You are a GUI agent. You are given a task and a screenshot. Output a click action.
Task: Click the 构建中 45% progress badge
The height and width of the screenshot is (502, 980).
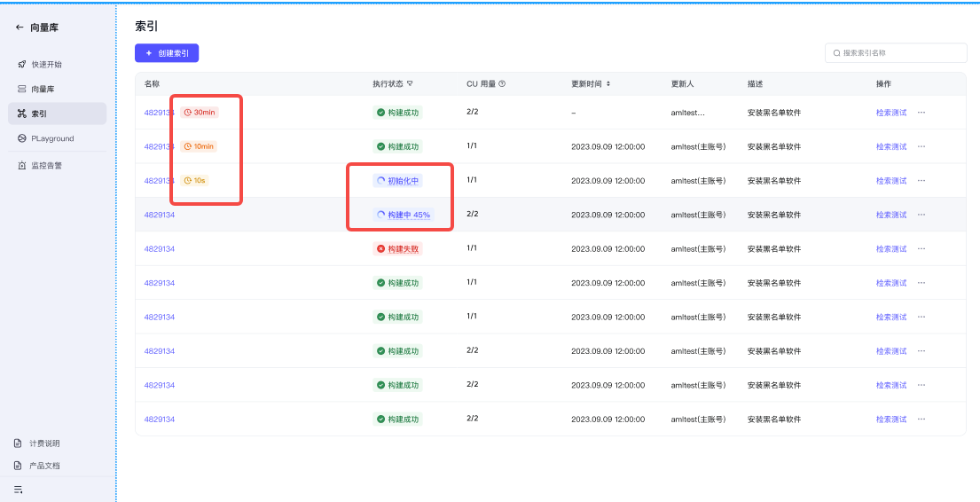point(404,215)
